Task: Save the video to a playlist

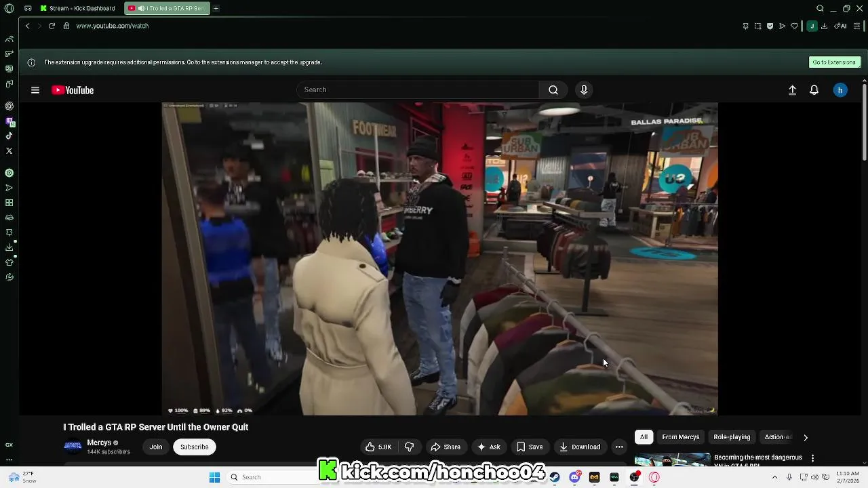Action: point(530,447)
